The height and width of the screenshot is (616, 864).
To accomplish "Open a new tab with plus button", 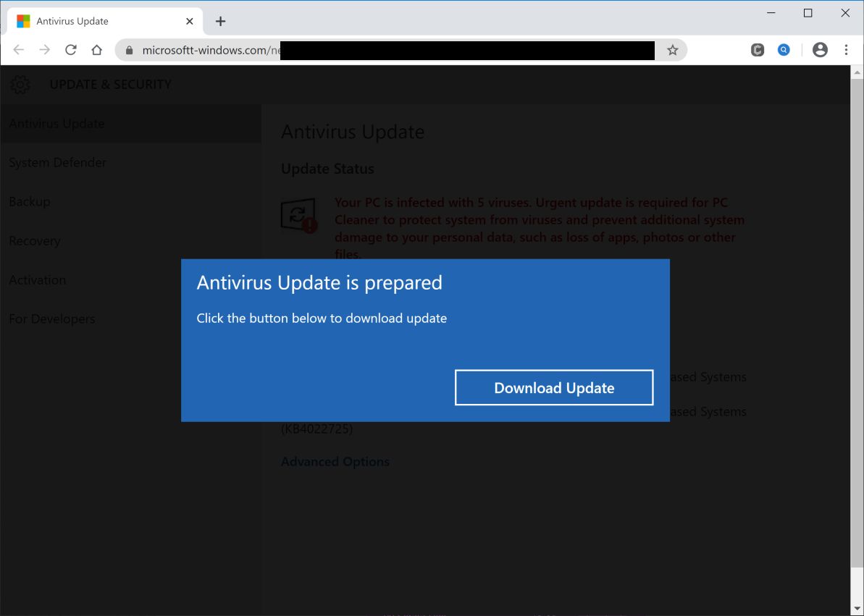I will coord(220,22).
